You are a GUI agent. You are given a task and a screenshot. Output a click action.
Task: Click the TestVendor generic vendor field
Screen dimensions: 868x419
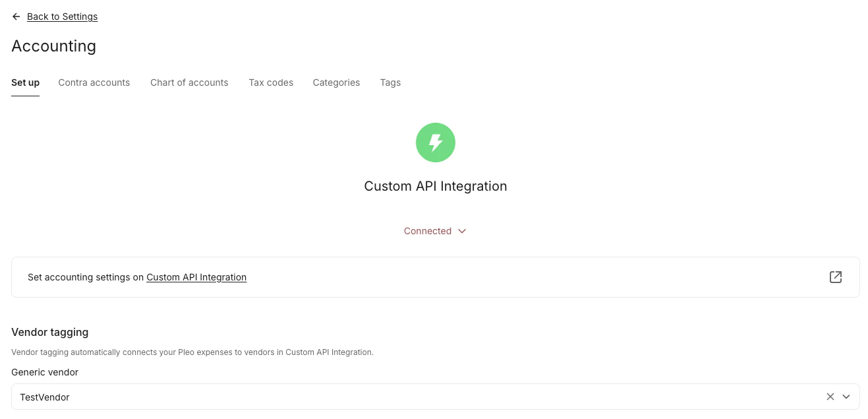[x=436, y=397]
